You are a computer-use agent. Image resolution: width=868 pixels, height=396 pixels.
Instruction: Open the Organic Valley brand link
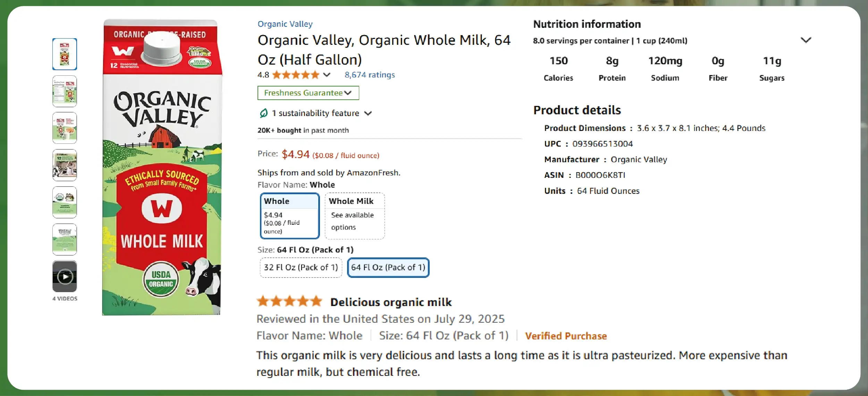[x=285, y=24]
